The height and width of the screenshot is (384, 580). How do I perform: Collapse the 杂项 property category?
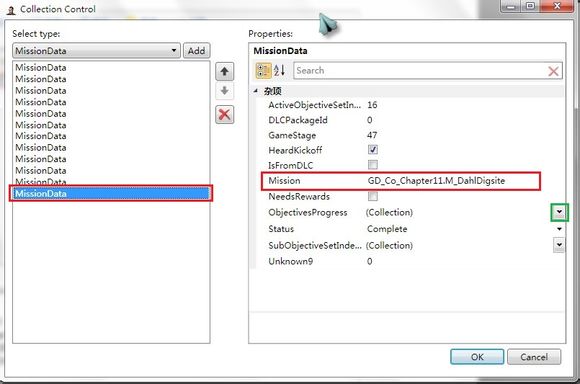256,91
